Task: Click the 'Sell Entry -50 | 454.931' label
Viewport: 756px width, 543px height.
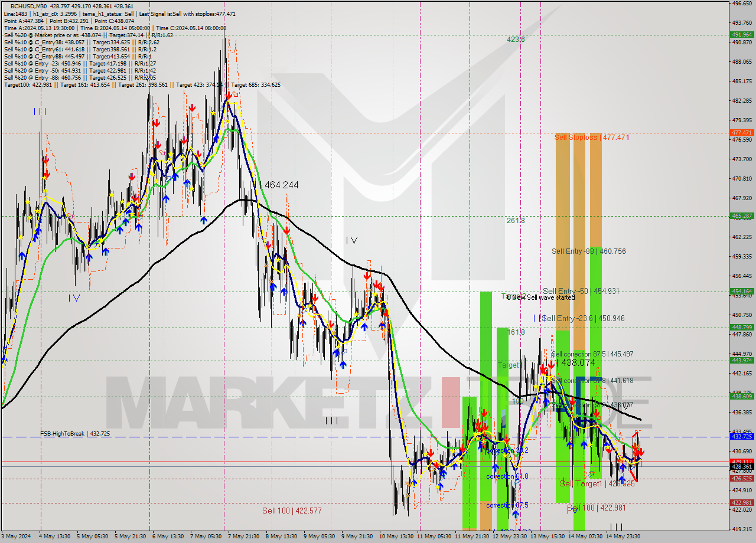Action: tap(581, 292)
